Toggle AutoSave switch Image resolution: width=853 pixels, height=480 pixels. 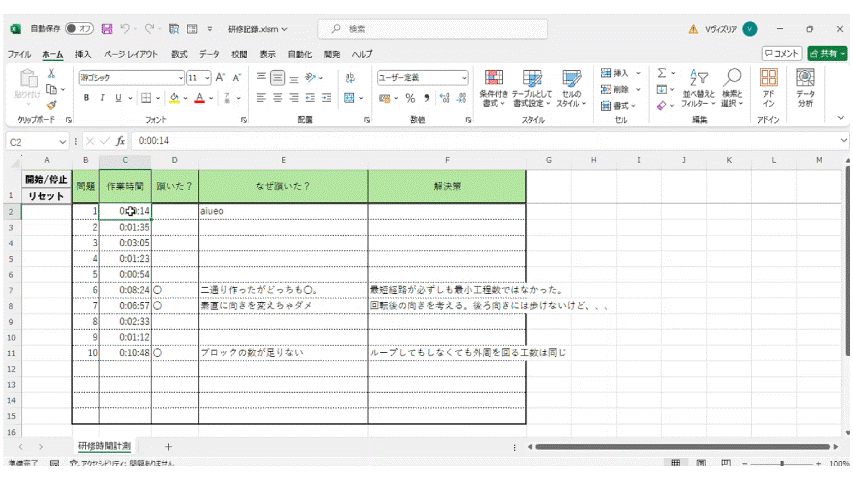pyautogui.click(x=79, y=29)
